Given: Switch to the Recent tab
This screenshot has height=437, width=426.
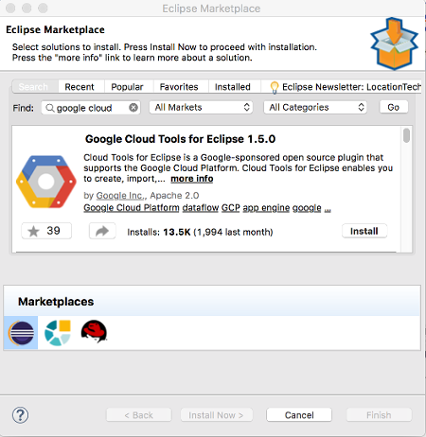Looking at the screenshot, I should (79, 87).
